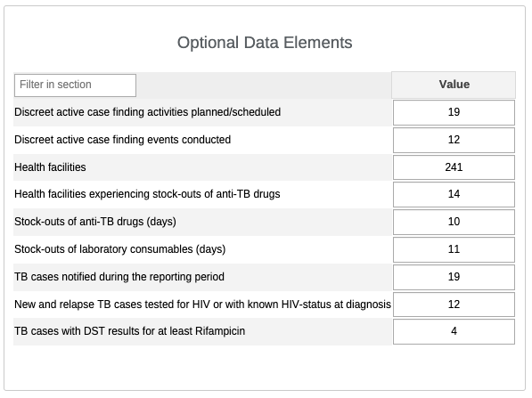Viewport: 532px width, 398px height.
Task: Click TB cases with DST results value field
Action: [454, 331]
